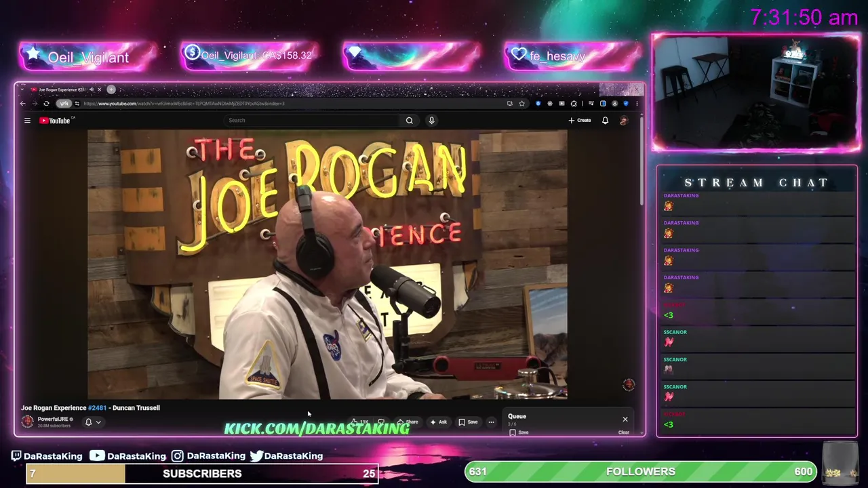Screen dimensions: 868x488
Task: Click the PowerfulJRE channel avatar
Action: pos(28,422)
